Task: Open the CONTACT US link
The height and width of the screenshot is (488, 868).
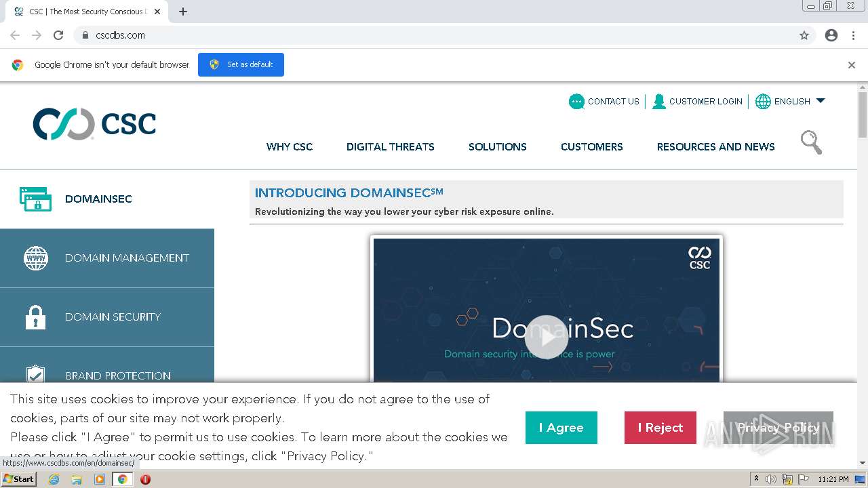Action: (x=614, y=102)
